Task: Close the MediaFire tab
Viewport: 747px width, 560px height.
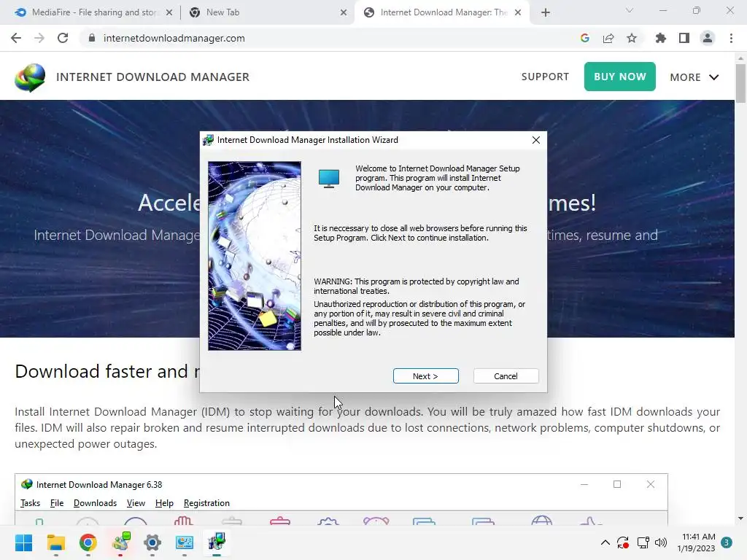Action: pos(169,13)
